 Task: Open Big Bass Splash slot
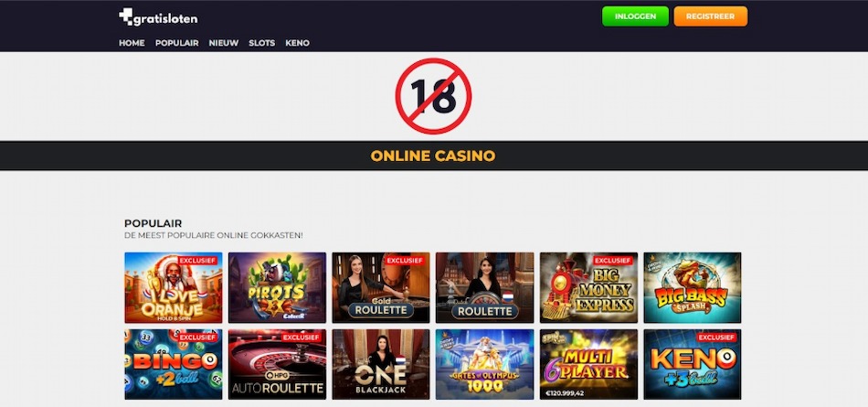tap(693, 288)
